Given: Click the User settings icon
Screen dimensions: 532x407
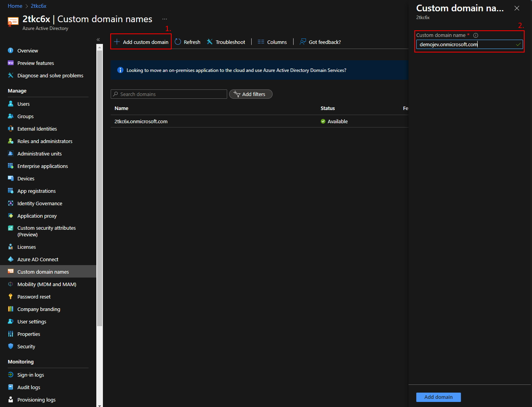Looking at the screenshot, I should (x=10, y=321).
